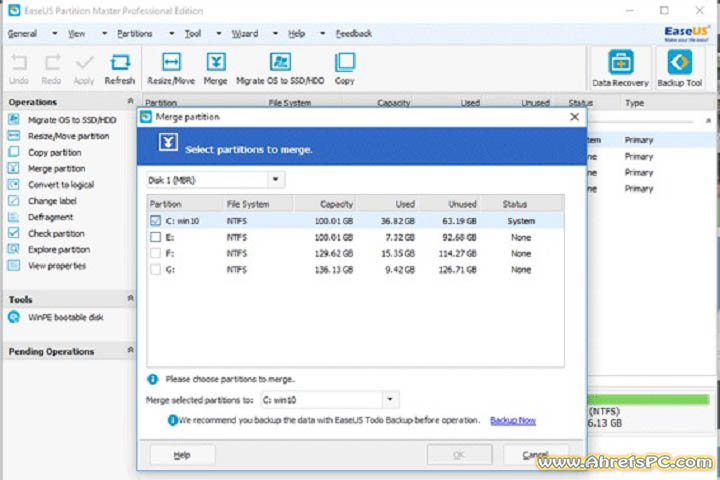Choose Copy partition in Operations panel
This screenshot has width=720, height=480.
click(55, 152)
